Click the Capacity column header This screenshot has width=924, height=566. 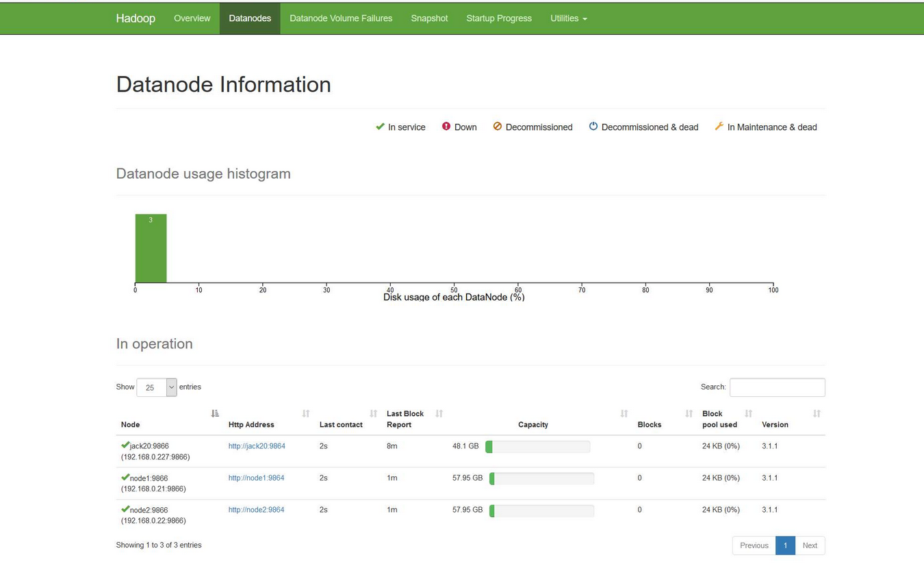click(533, 425)
